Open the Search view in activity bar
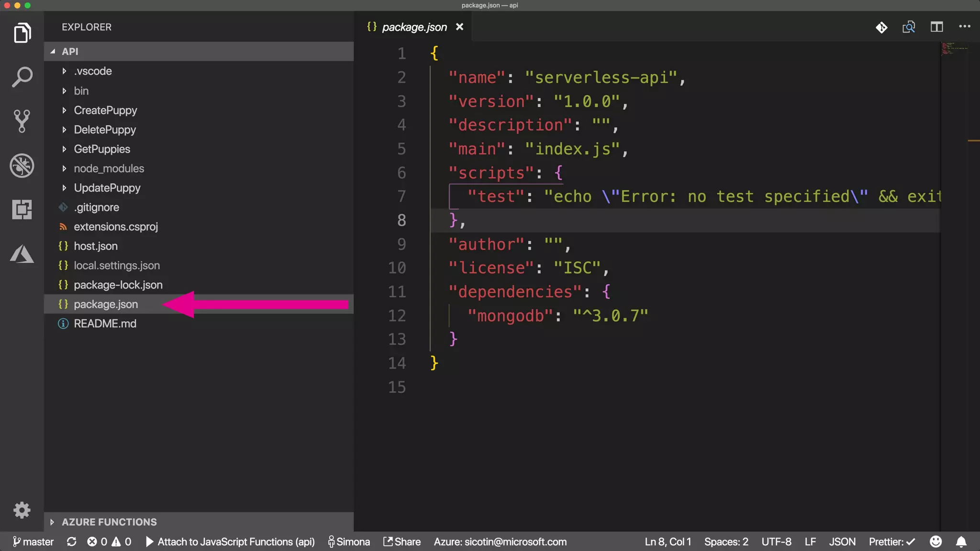980x551 pixels. (22, 77)
